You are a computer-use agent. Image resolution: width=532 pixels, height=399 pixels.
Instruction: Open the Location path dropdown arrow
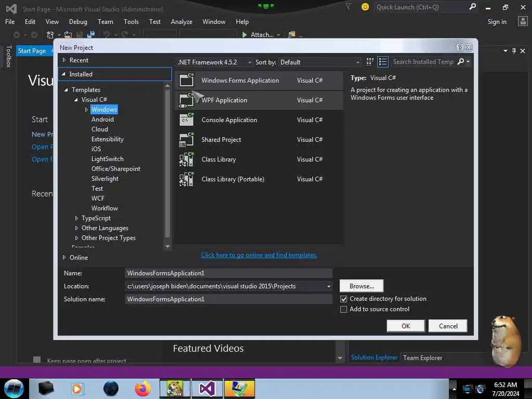[x=328, y=286]
